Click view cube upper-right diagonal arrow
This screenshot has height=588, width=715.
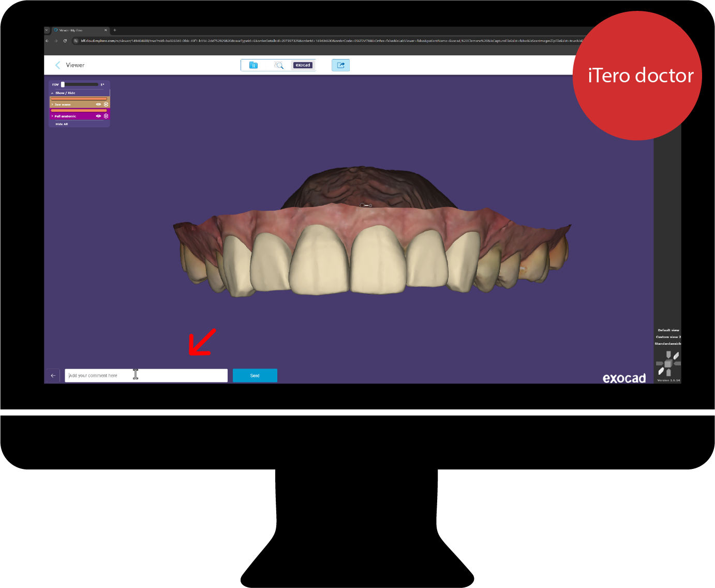pyautogui.click(x=676, y=356)
